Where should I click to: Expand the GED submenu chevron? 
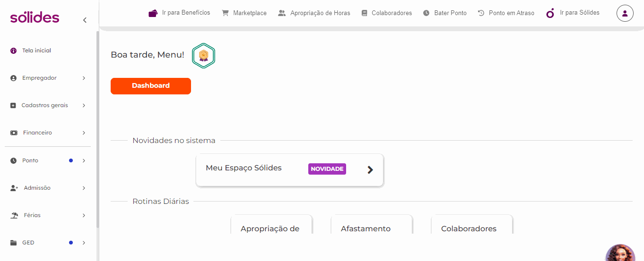point(84,243)
